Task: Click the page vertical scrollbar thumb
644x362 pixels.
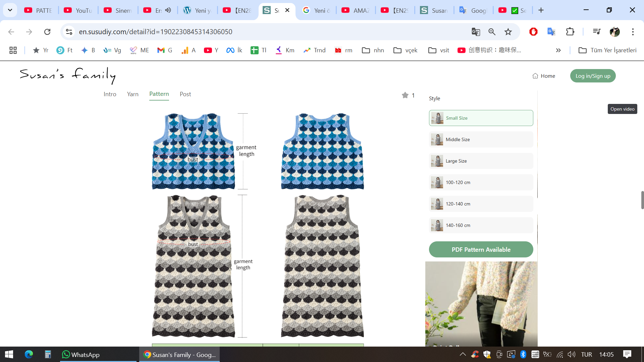Action: click(x=642, y=200)
